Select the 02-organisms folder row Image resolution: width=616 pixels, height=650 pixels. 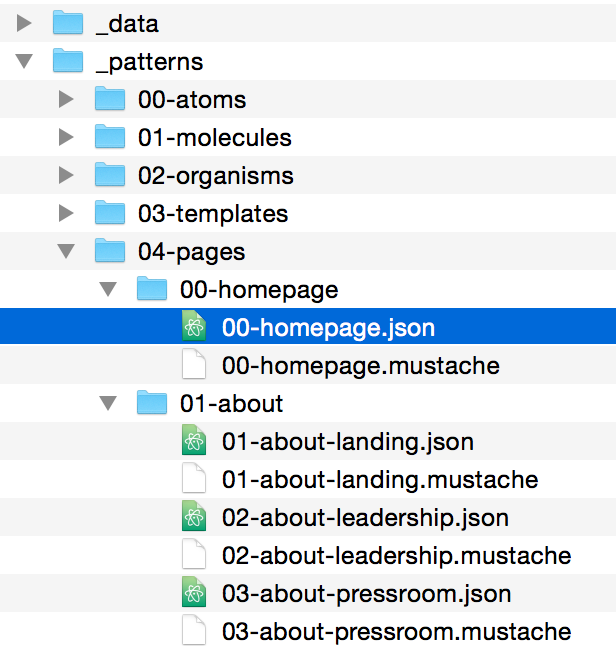click(308, 175)
